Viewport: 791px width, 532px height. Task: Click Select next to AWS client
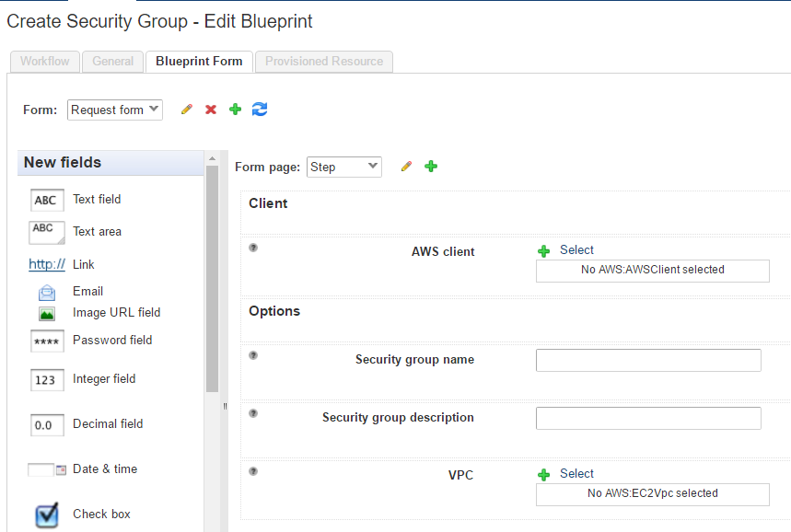(575, 249)
